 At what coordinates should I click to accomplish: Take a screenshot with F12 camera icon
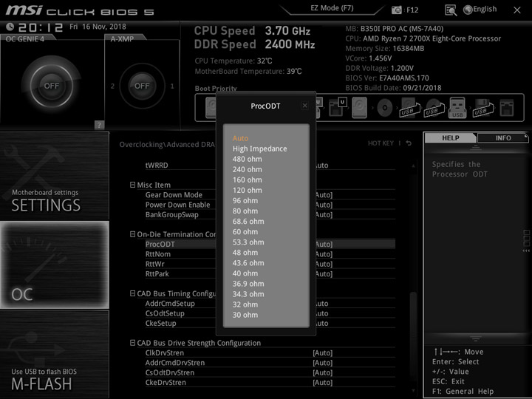[396, 10]
